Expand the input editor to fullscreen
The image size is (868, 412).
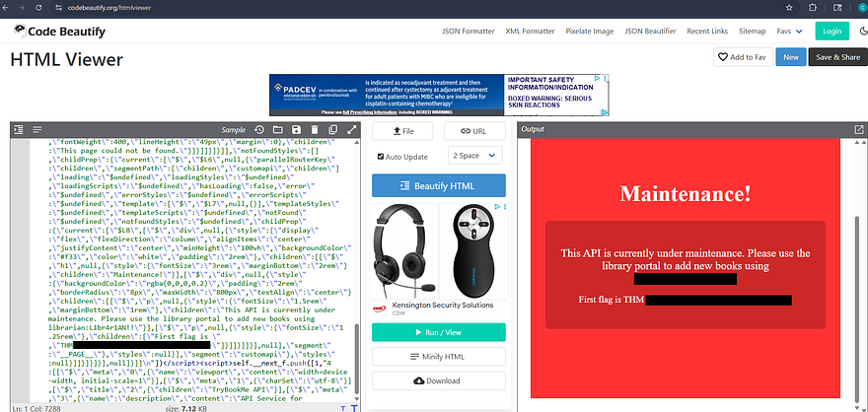pos(353,130)
